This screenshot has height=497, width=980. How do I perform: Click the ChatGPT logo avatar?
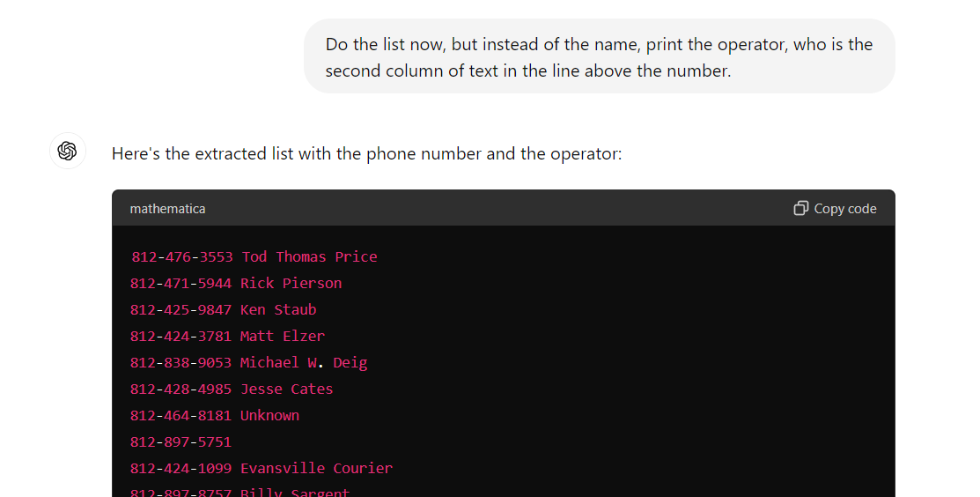68,151
